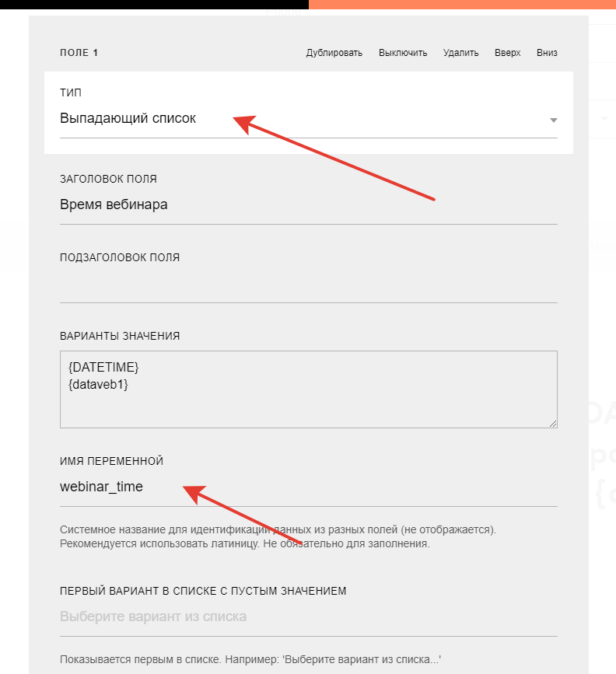Screen dimensions: 616x674
Task: Disable the field with Выключить
Action: (403, 53)
